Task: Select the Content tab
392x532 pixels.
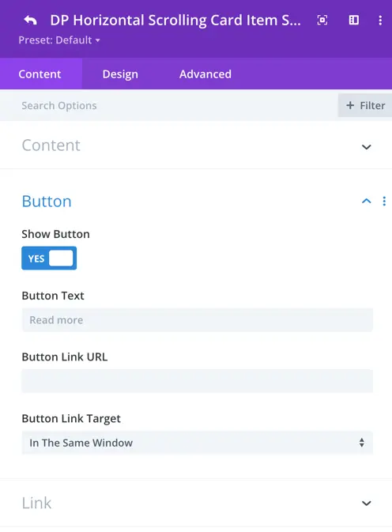Action: 40,74
